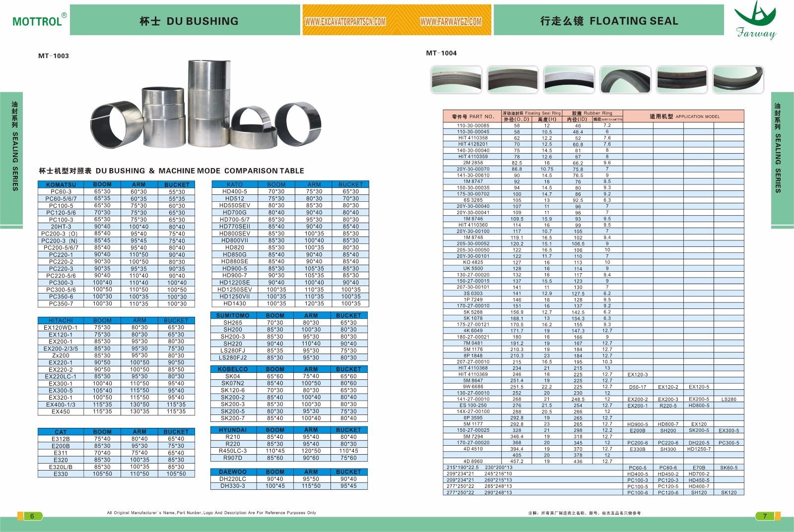Click the DAEWOO table header
The width and height of the screenshot is (794, 532).
click(233, 472)
